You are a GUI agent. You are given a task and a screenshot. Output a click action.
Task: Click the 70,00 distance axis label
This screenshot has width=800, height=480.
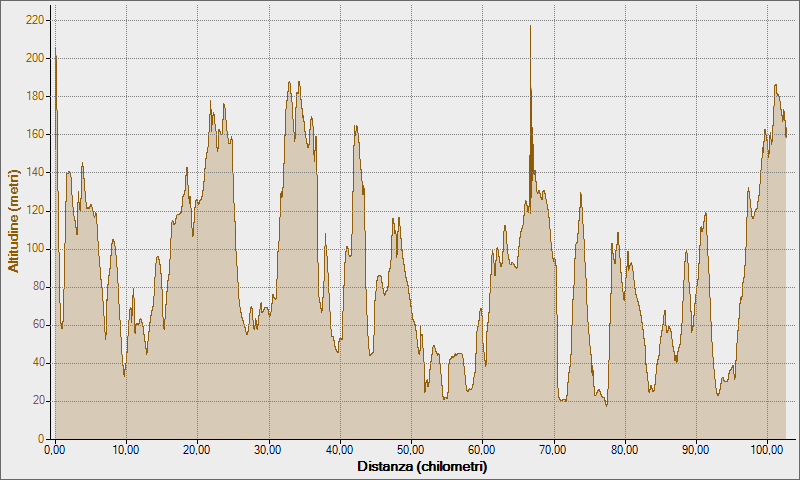pos(554,450)
